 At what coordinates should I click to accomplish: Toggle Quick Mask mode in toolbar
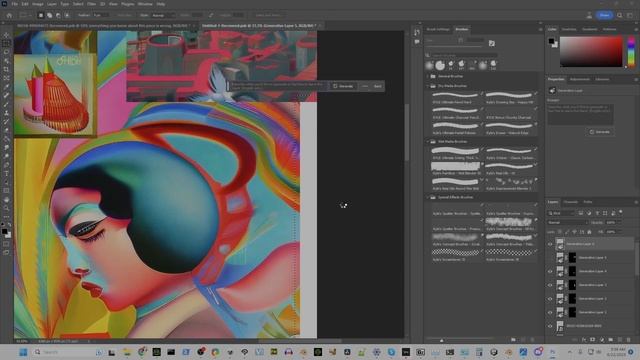[x=6, y=244]
